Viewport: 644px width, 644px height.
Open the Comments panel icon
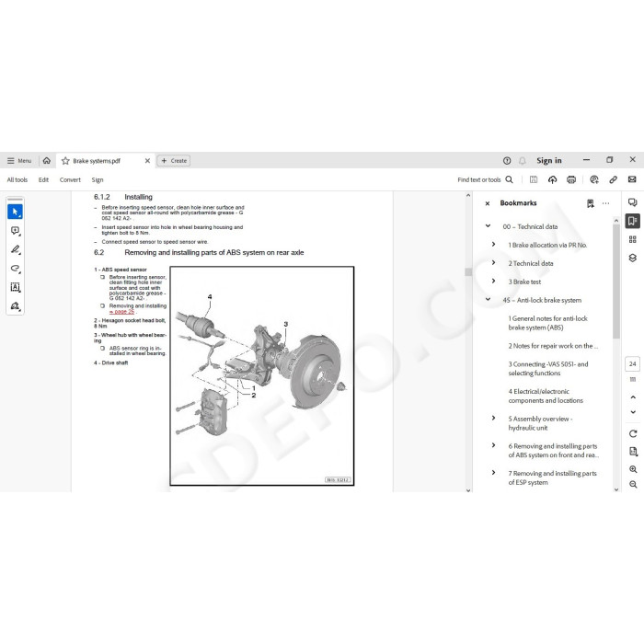coord(633,202)
